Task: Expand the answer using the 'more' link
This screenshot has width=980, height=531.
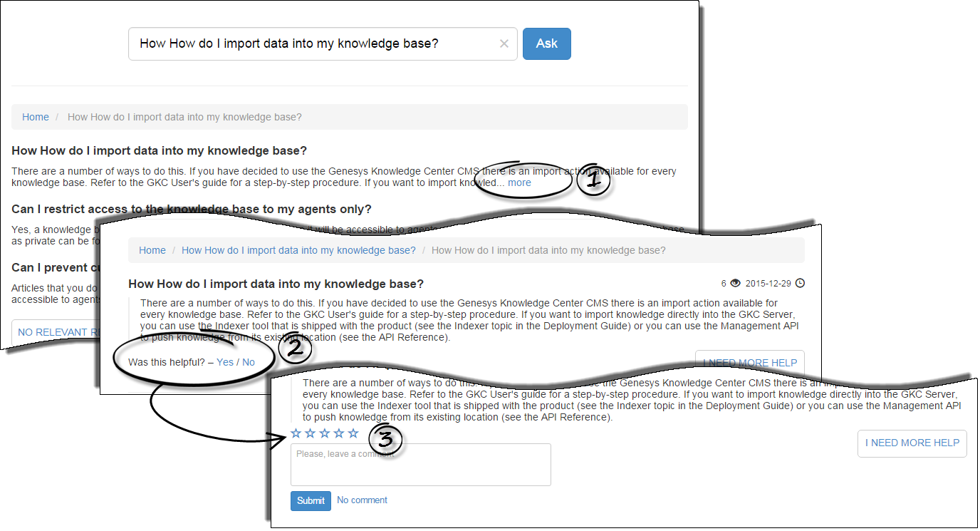Action: click(x=519, y=182)
